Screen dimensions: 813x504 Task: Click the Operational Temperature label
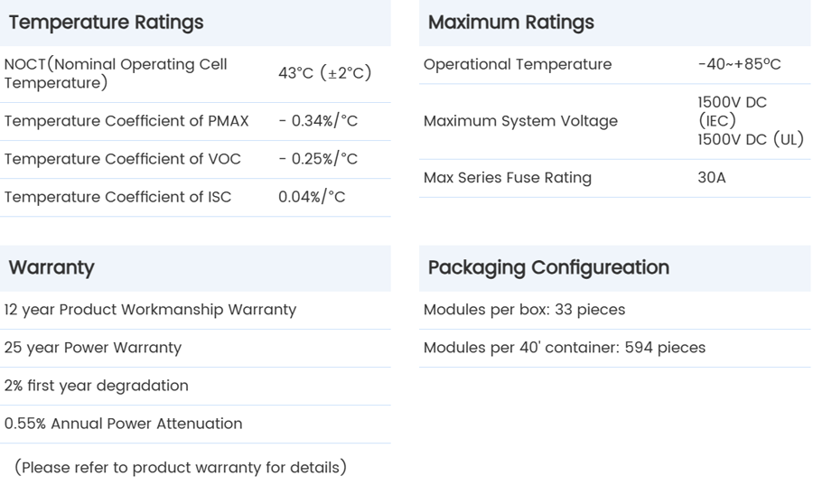518,64
